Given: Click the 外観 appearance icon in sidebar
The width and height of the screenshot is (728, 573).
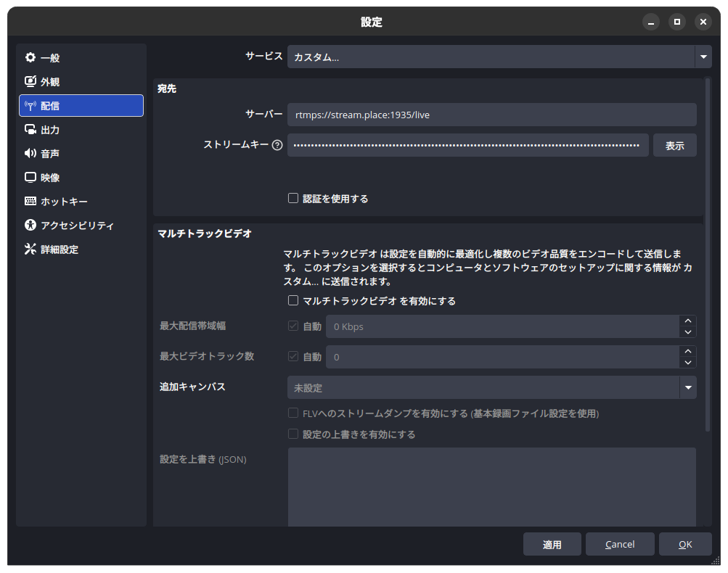Looking at the screenshot, I should 30,82.
